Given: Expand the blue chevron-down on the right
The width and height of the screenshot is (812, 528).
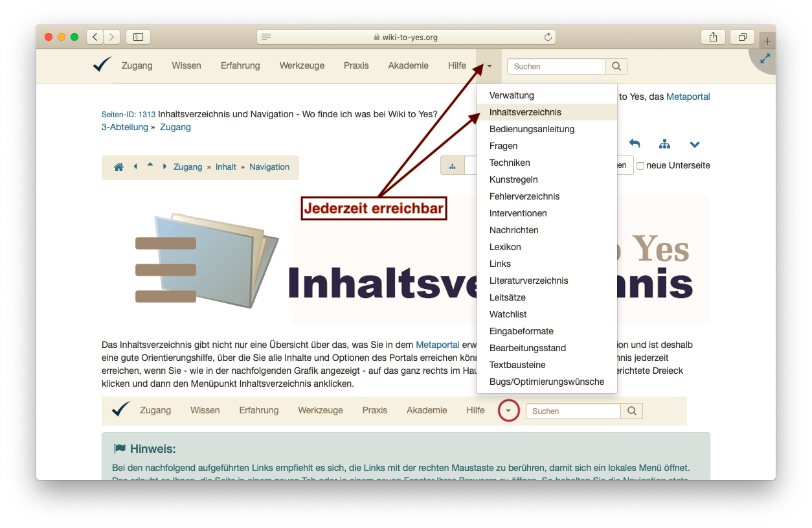Looking at the screenshot, I should (x=695, y=144).
